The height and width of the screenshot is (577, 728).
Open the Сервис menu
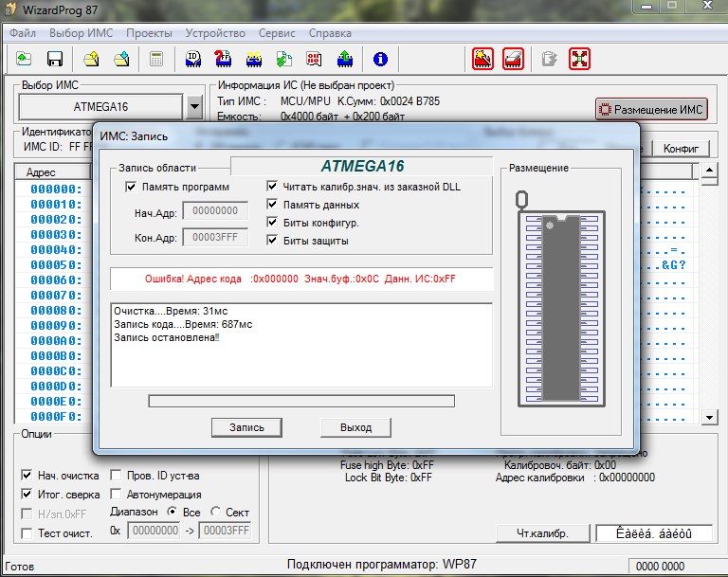[x=276, y=32]
